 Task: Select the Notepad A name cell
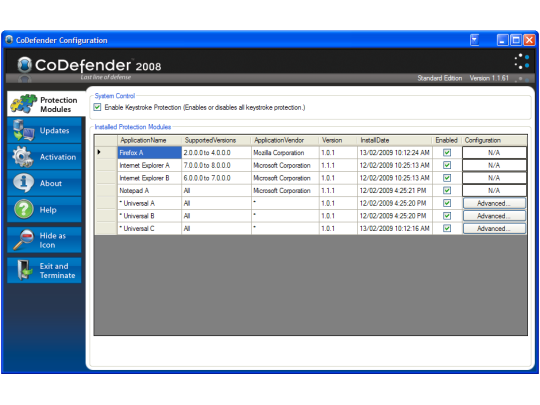click(149, 190)
